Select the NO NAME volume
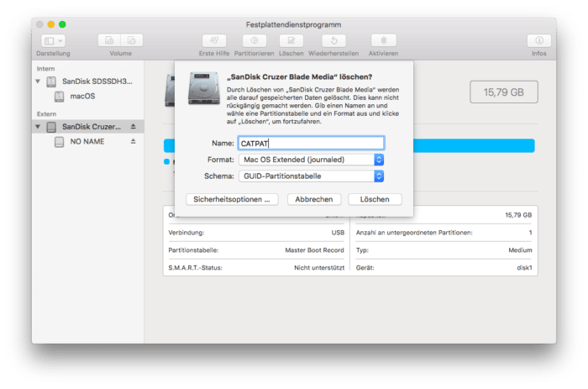 88,142
